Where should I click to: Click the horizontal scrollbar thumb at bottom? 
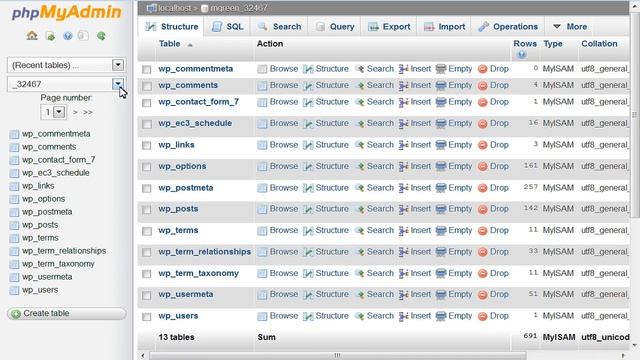(x=337, y=356)
